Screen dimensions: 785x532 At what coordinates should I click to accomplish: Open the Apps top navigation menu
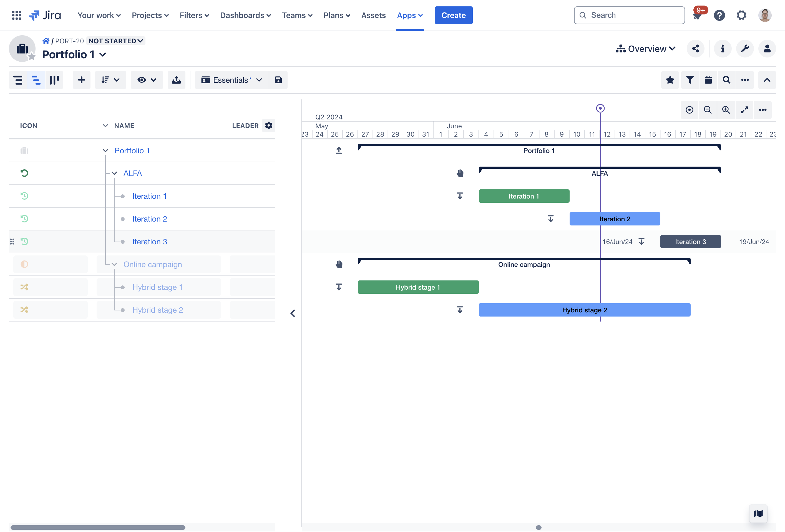click(410, 15)
